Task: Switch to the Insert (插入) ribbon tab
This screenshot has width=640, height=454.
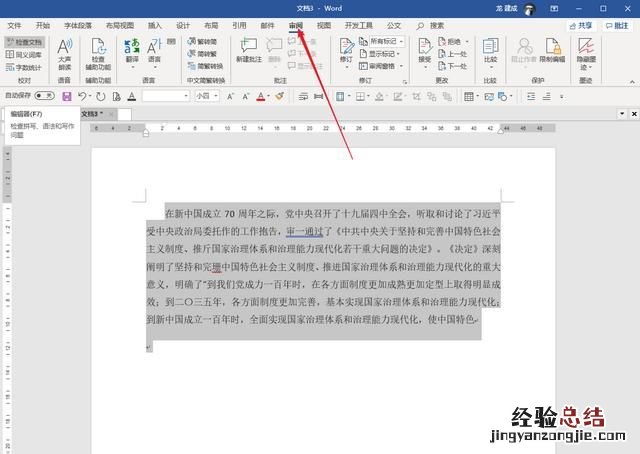Action: tap(154, 25)
